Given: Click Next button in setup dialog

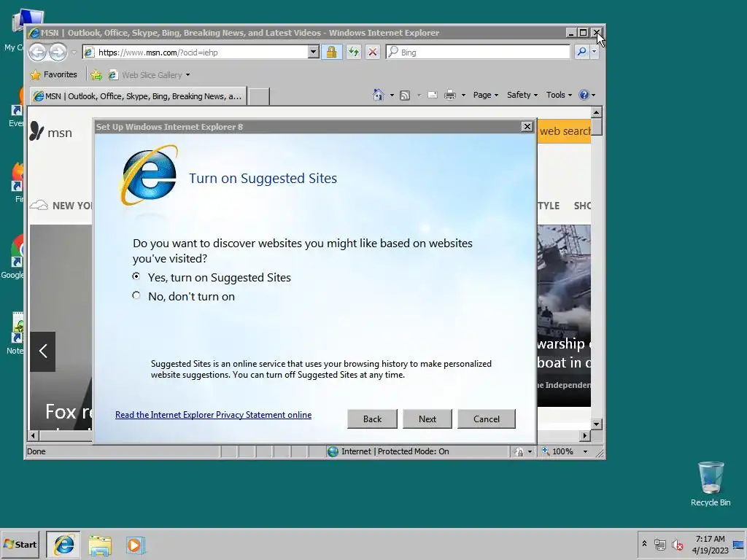Looking at the screenshot, I should point(427,419).
